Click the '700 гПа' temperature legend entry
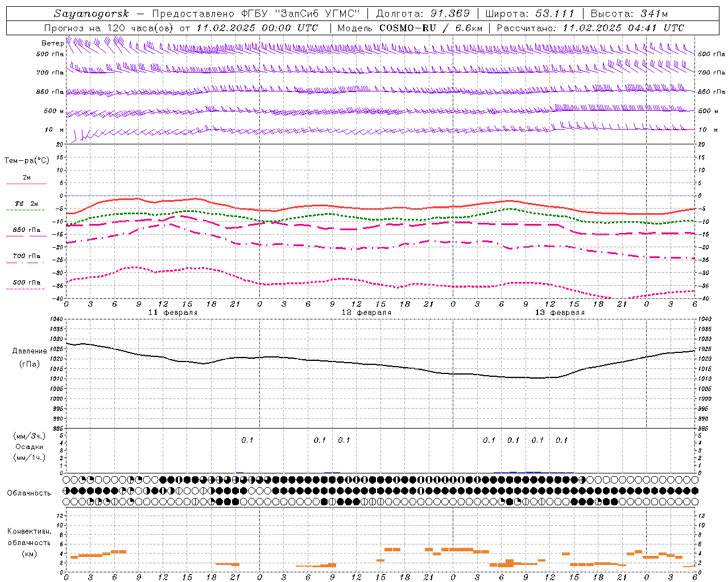 click(27, 256)
